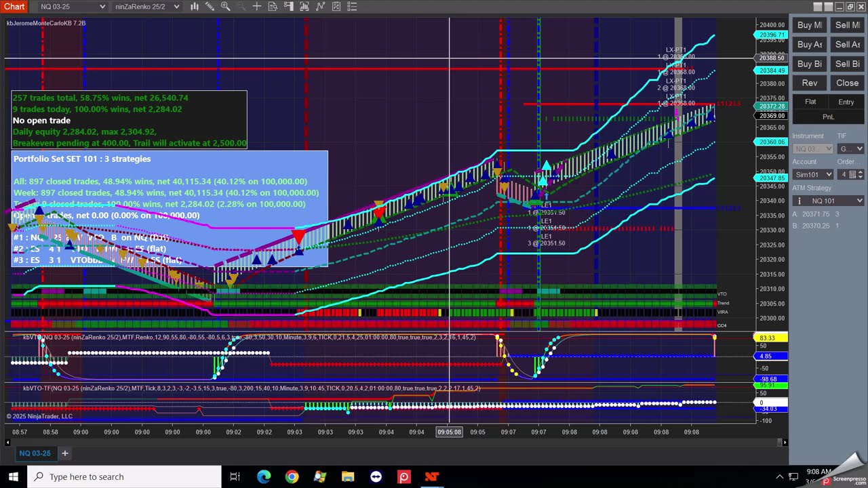Open the indicators icon

tap(320, 7)
